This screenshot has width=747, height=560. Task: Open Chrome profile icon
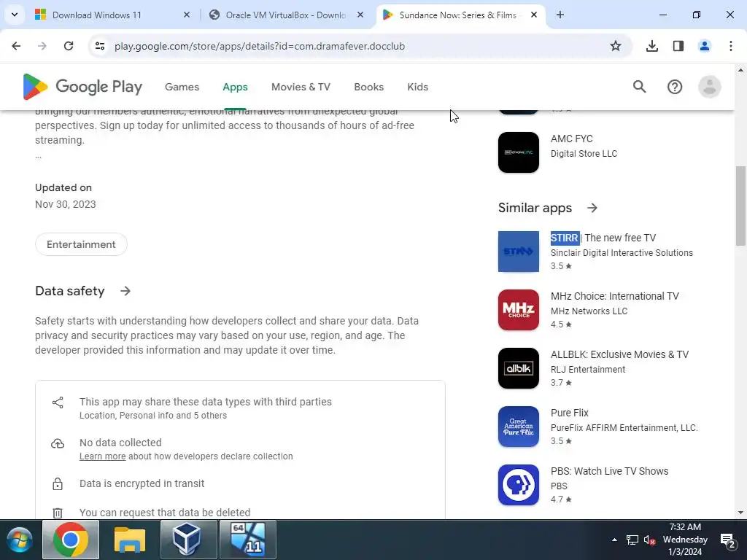click(x=704, y=46)
